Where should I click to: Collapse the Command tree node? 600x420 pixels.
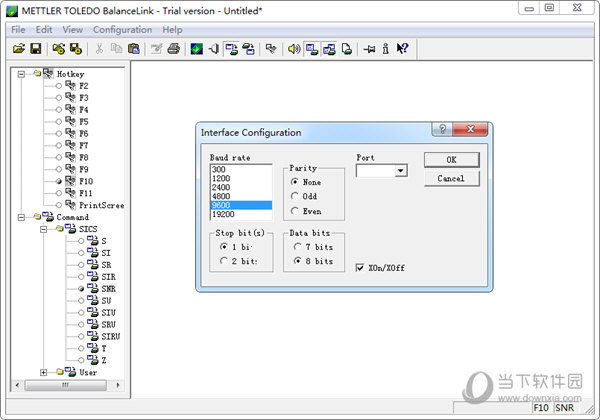click(x=21, y=217)
